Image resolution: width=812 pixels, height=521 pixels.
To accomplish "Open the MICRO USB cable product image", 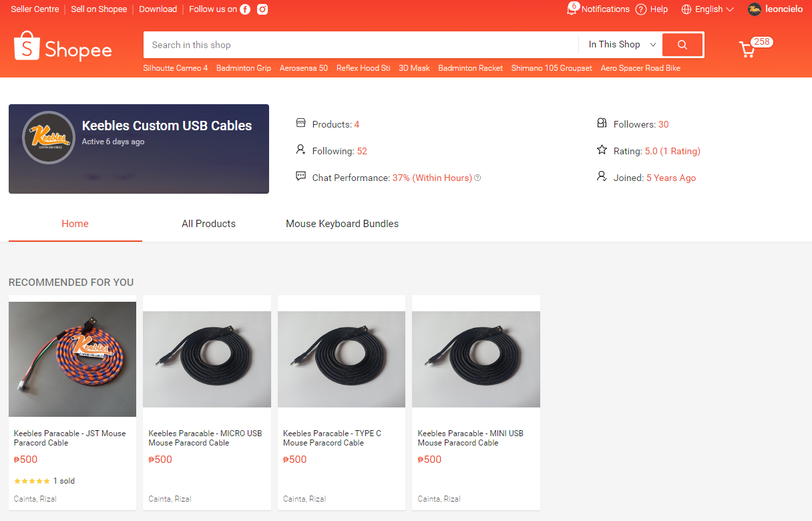I will pos(207,359).
